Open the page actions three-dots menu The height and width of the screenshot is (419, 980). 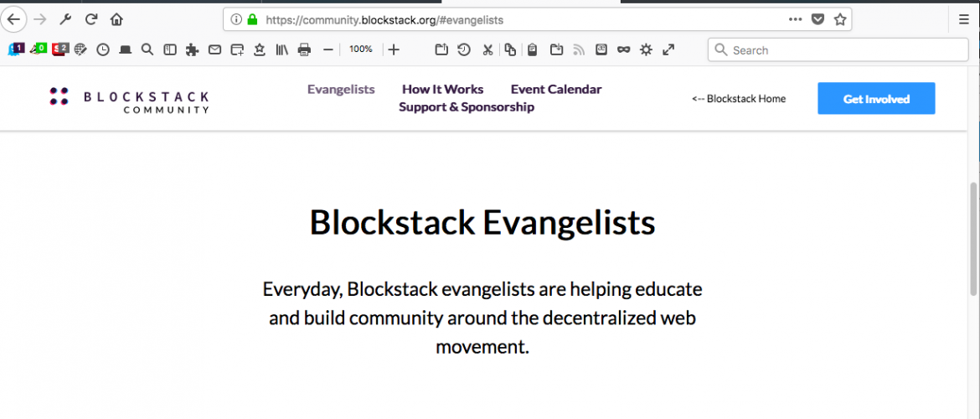click(795, 19)
